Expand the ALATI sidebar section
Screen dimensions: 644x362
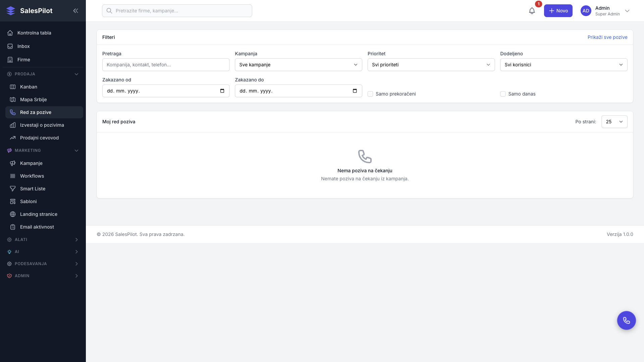[42, 240]
